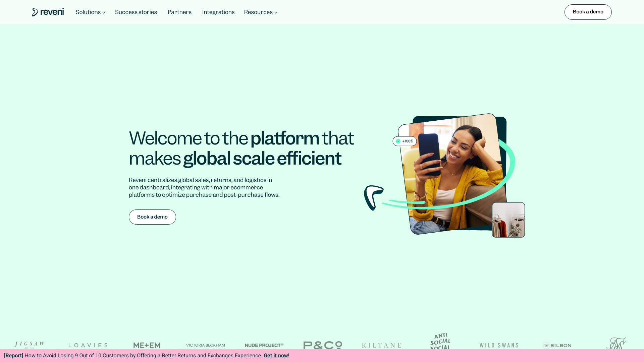
Task: Click the Victoria Beckham logo
Action: (206, 345)
